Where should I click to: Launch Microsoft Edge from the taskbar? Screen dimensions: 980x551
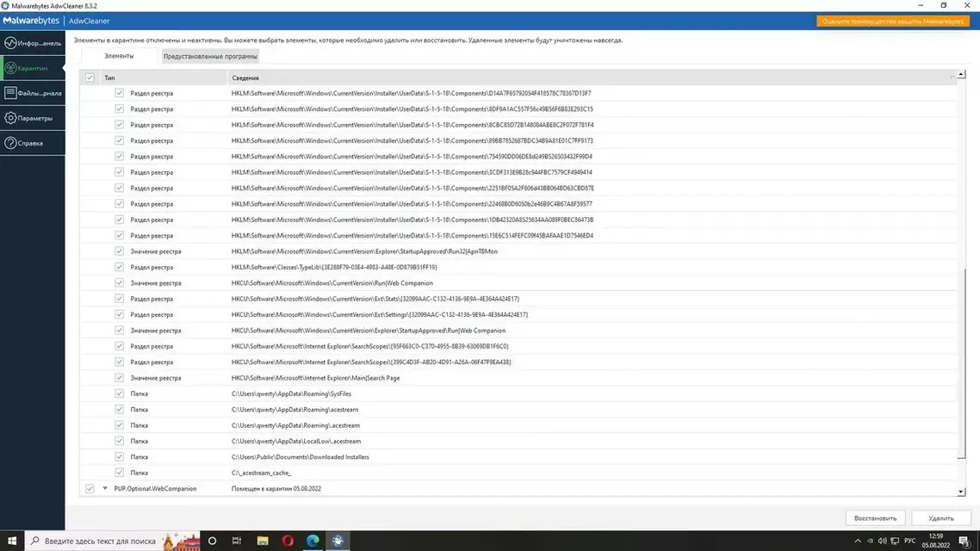click(313, 541)
